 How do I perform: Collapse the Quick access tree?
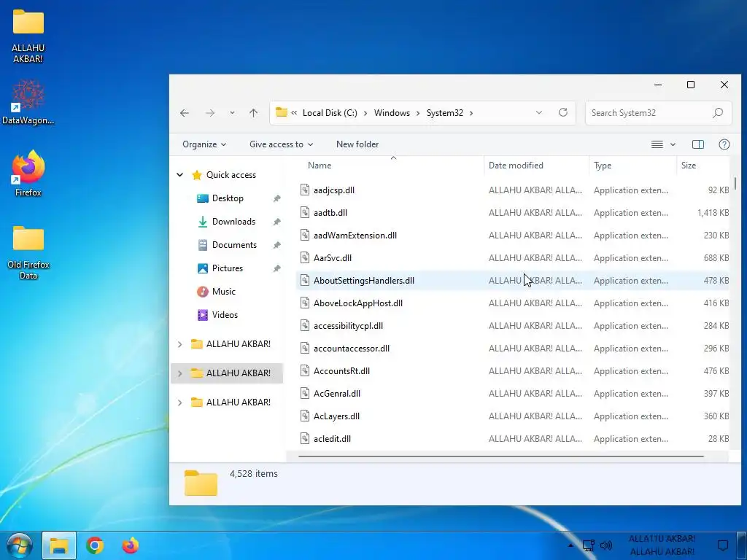(179, 175)
